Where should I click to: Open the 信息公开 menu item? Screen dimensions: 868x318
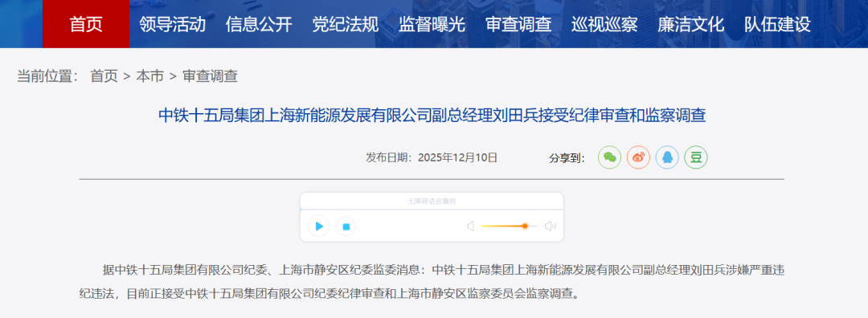point(259,24)
